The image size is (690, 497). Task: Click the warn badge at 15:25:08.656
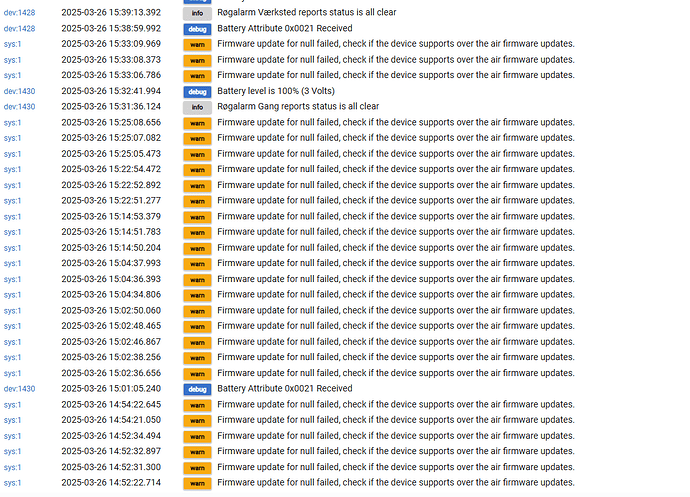(197, 123)
